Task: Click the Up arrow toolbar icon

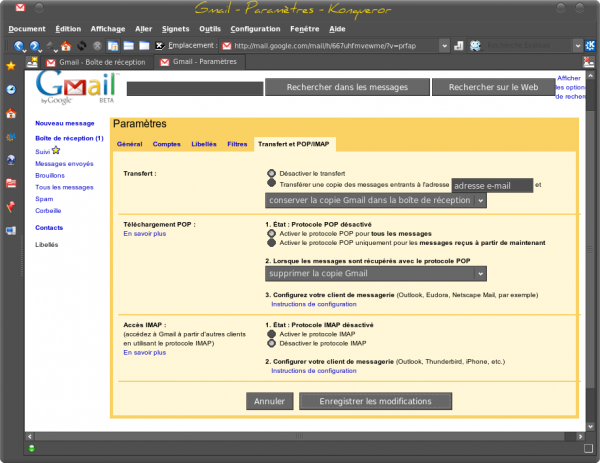Action: 50,46
